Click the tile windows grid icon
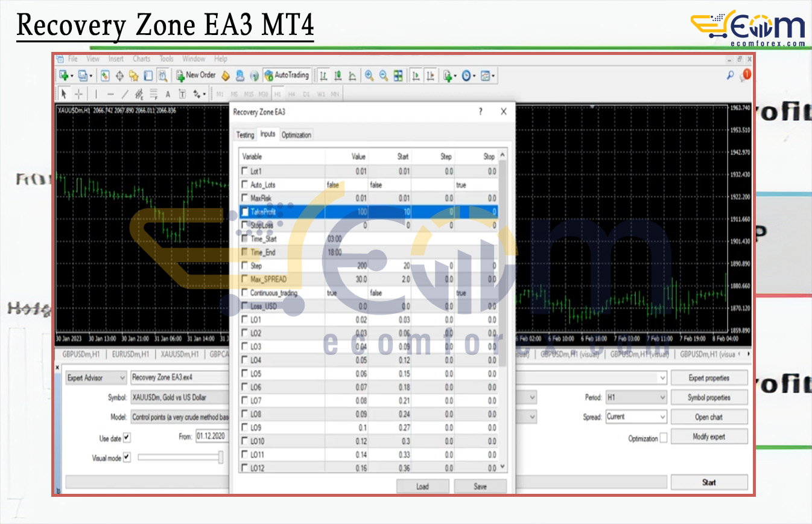This screenshot has height=524, width=812. coord(398,75)
